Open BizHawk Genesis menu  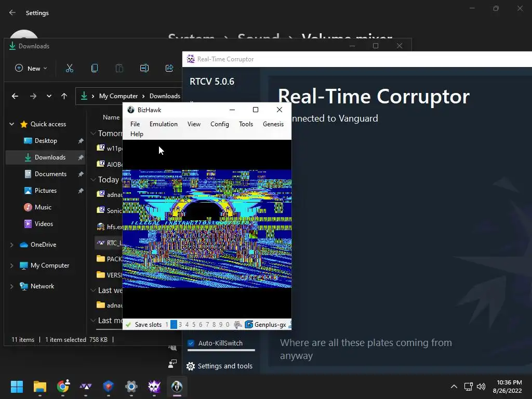click(273, 124)
